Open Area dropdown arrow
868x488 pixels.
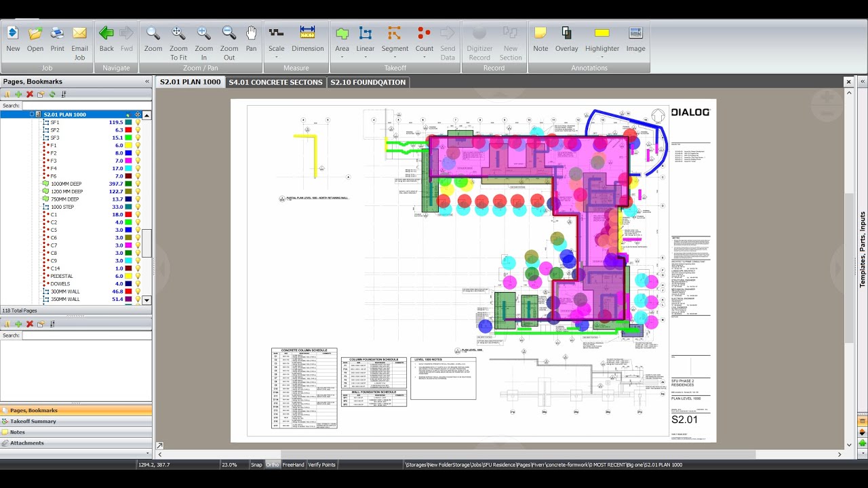point(342,57)
